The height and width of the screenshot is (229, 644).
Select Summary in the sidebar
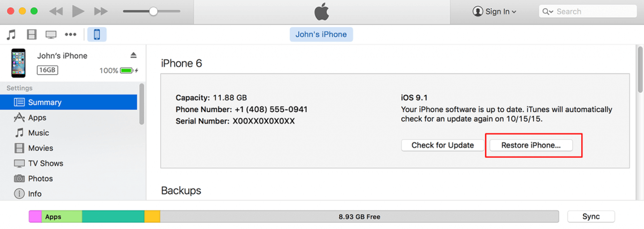tap(69, 103)
